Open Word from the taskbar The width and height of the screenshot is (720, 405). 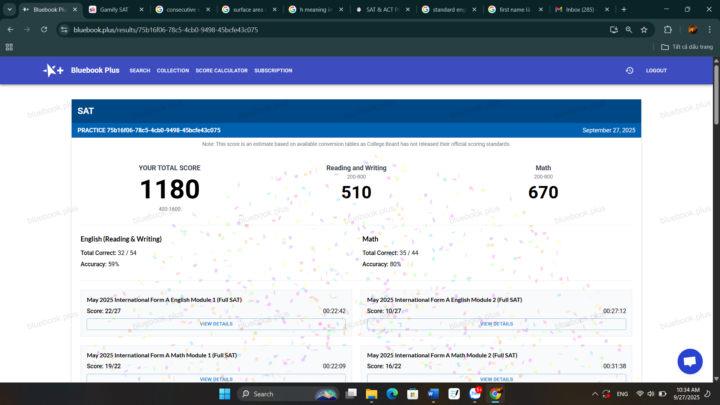point(433,394)
